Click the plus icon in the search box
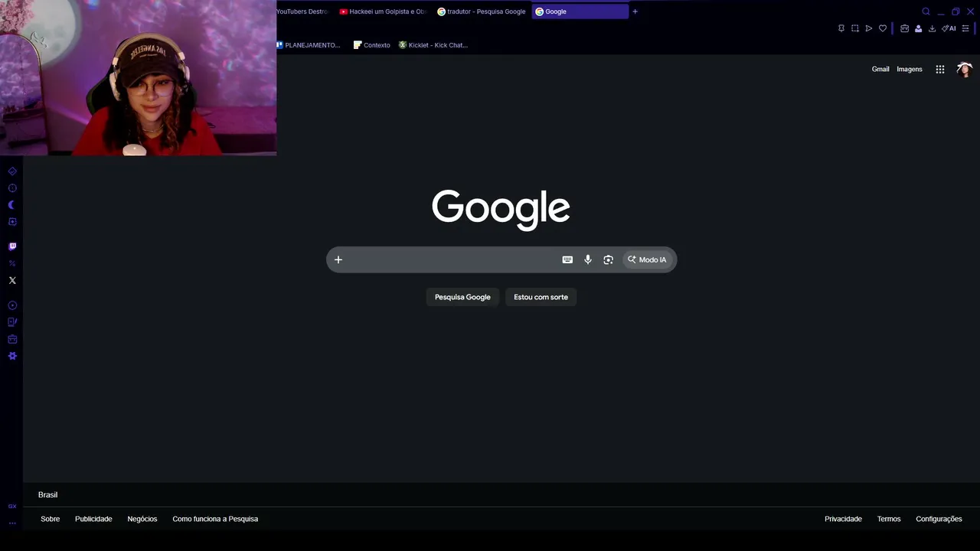 (x=338, y=259)
